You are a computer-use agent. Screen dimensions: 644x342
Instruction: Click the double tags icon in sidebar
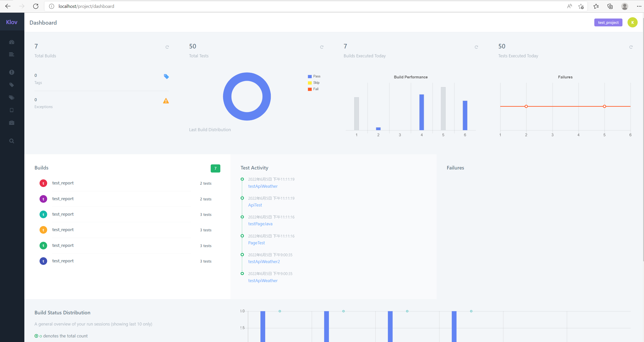pyautogui.click(x=12, y=98)
